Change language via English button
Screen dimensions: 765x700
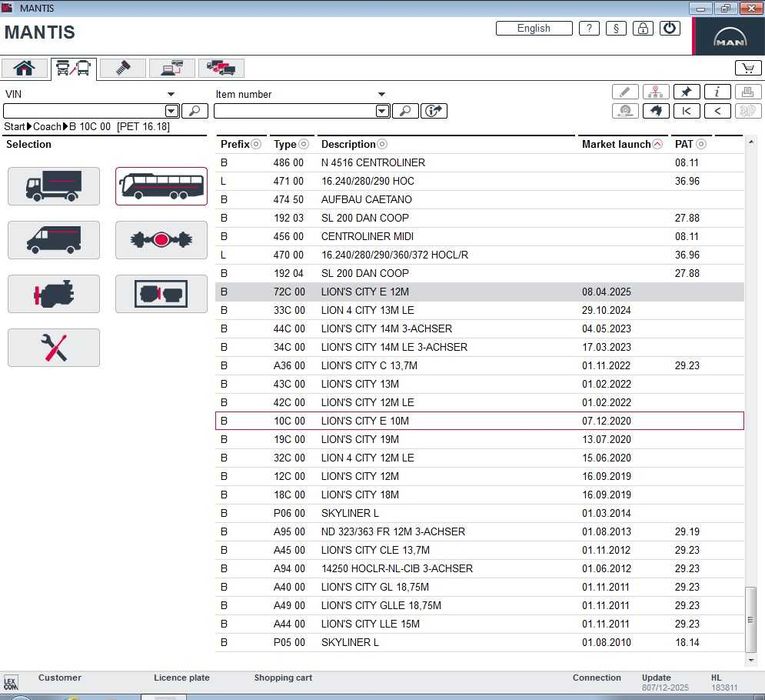(534, 28)
